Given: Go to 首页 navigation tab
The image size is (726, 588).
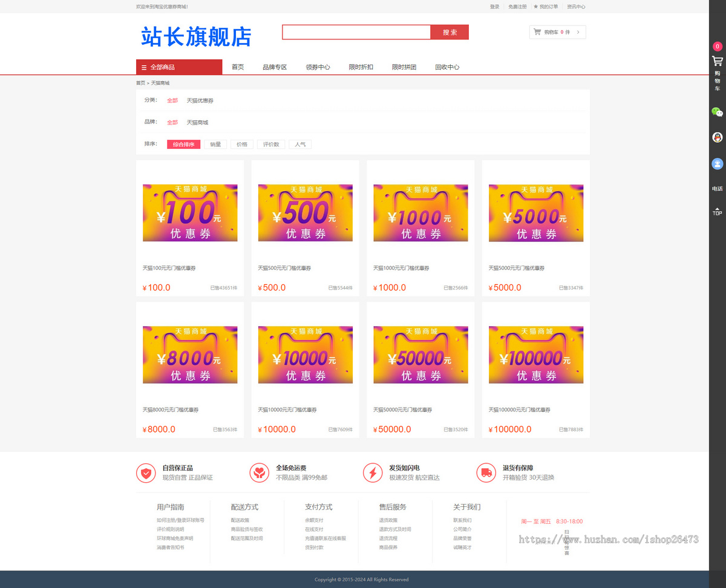Looking at the screenshot, I should (238, 67).
